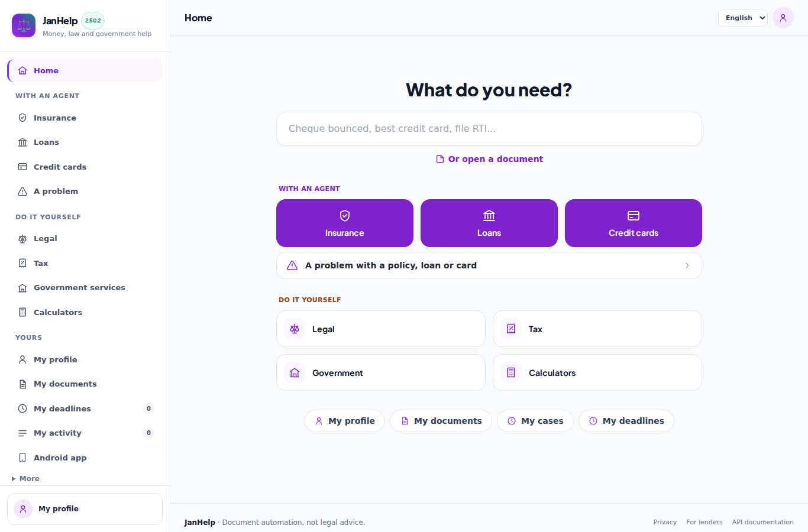The height and width of the screenshot is (532, 808).
Task: Click the My profile pill button under the cards
Action: click(344, 421)
